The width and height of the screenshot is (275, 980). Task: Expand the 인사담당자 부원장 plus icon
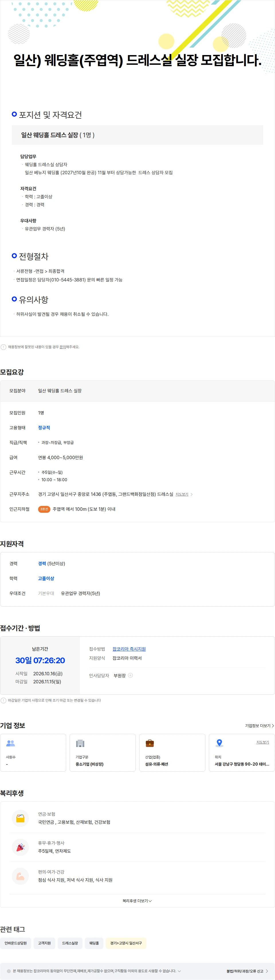point(130,675)
